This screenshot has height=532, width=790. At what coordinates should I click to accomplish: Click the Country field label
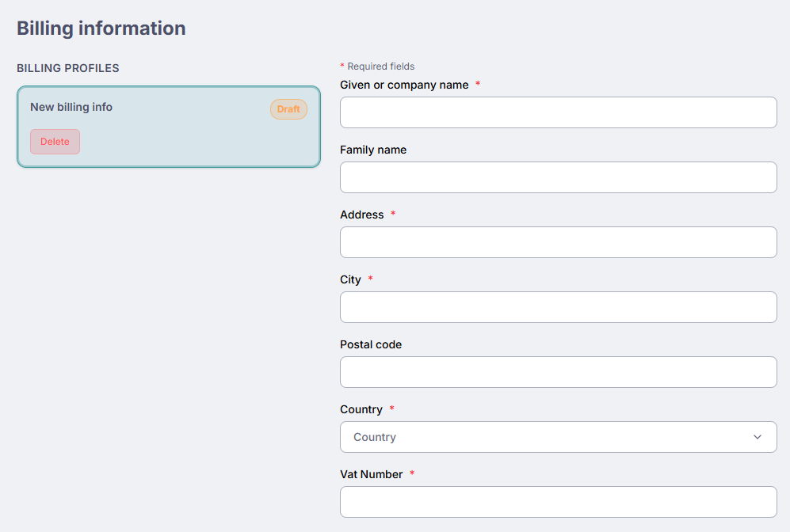point(361,409)
